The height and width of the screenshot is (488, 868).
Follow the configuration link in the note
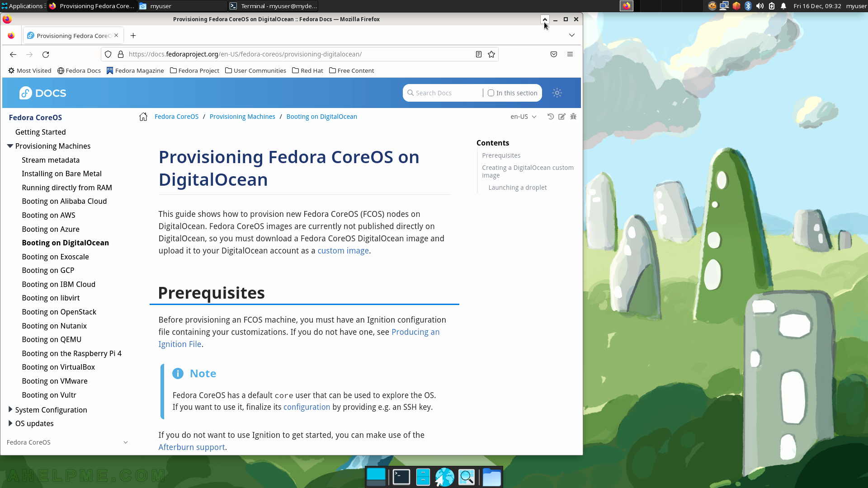point(307,407)
